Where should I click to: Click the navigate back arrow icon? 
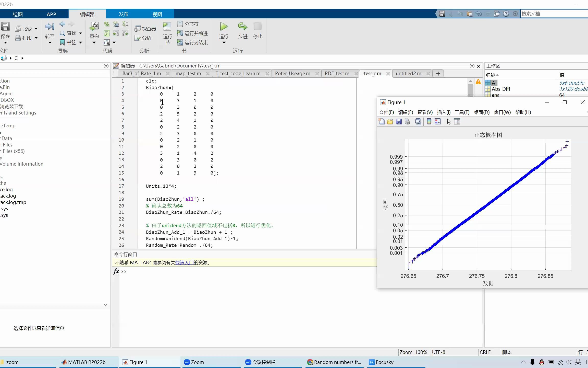pyautogui.click(x=62, y=24)
